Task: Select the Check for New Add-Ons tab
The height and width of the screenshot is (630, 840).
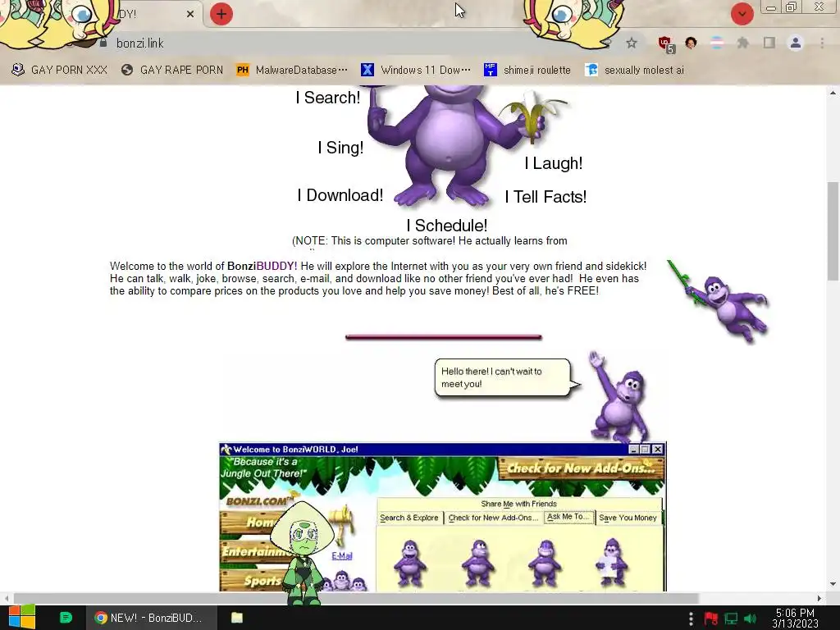Action: point(493,518)
